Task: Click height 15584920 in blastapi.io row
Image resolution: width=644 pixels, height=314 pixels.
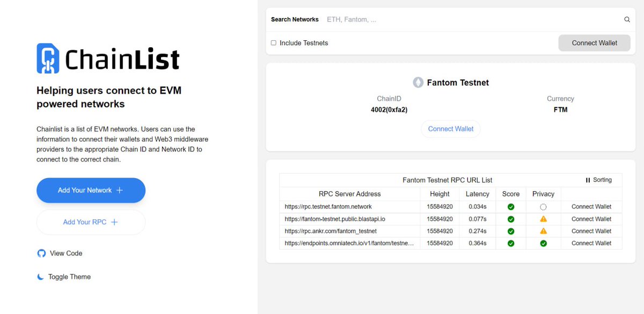Action: click(440, 219)
